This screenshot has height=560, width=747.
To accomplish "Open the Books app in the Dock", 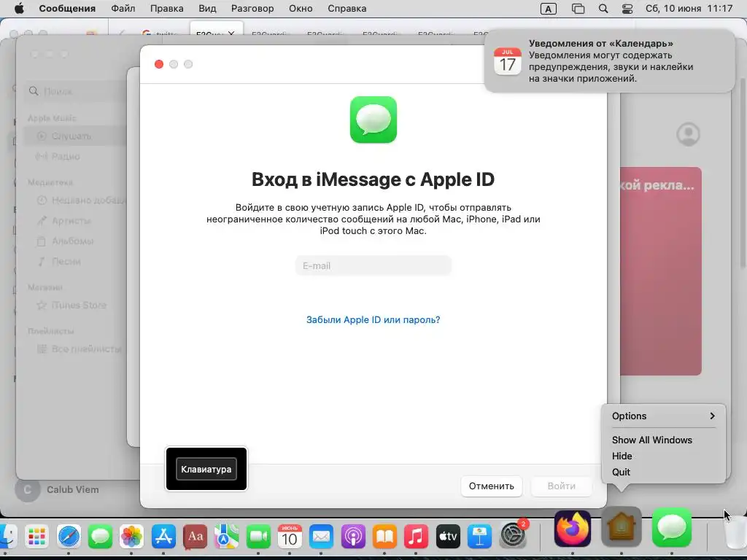I will 384,536.
